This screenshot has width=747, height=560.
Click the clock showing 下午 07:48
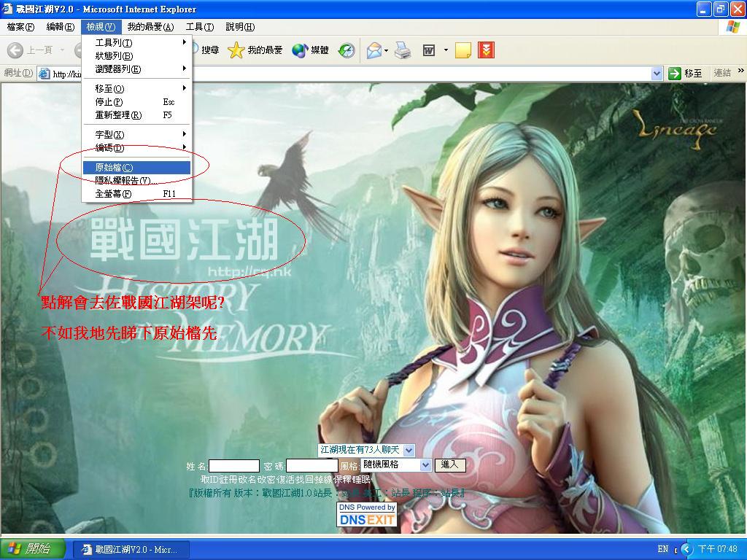click(x=718, y=550)
